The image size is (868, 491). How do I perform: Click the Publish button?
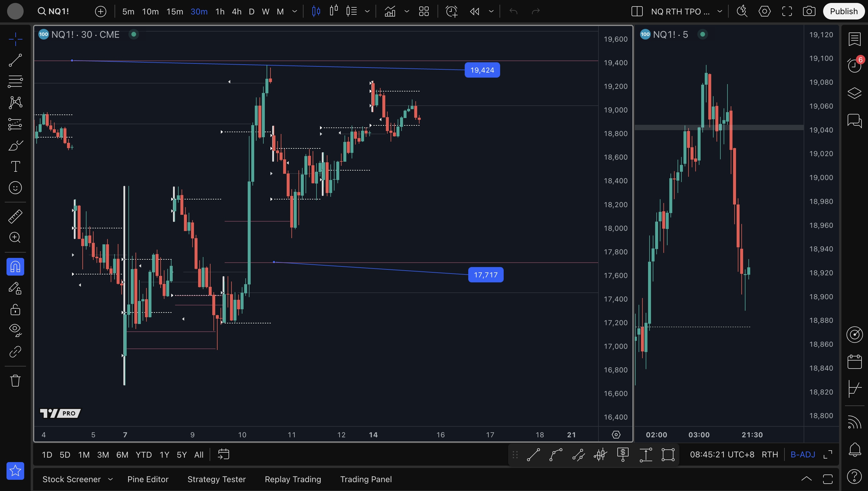pyautogui.click(x=844, y=12)
